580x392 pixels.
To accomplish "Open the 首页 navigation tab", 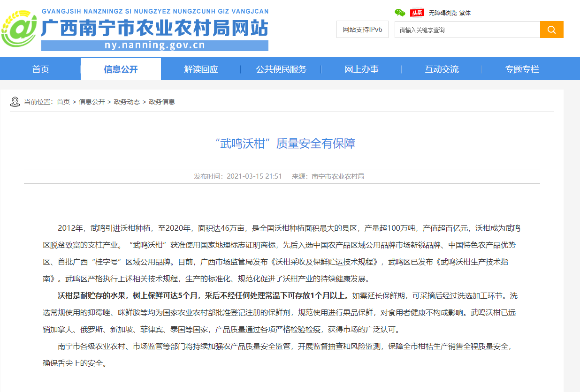I will (40, 69).
